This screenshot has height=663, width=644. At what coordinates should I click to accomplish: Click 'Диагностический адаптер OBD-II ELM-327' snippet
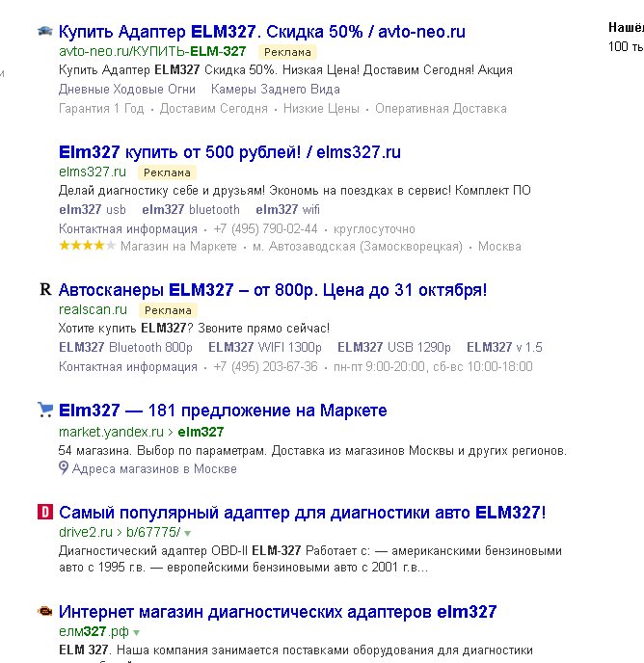coord(310,559)
